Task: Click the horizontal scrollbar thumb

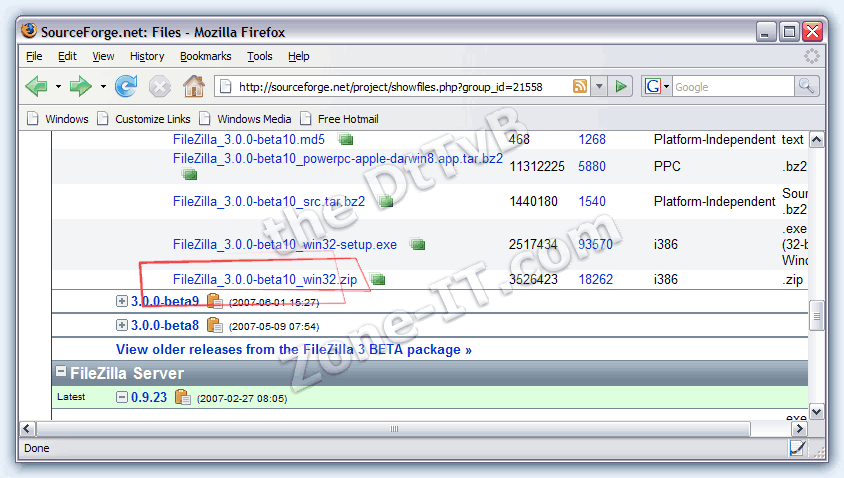Action: tap(394, 428)
